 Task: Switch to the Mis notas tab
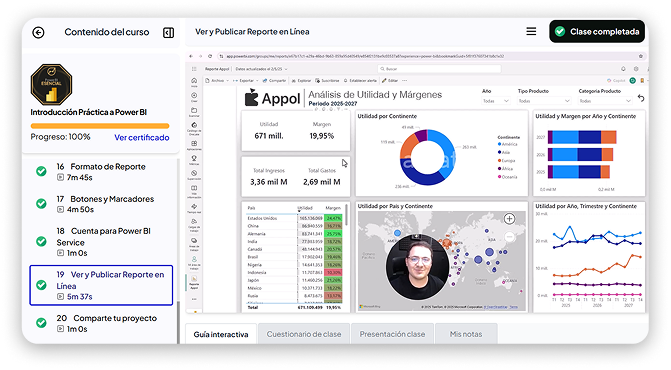pos(466,334)
